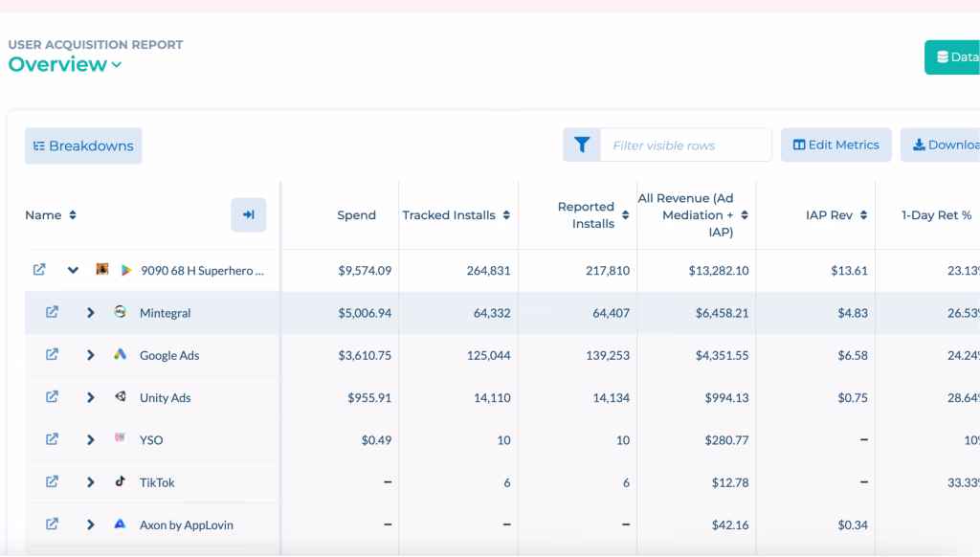Expand the Mintegral row
Viewport: 980px width, 557px height.
click(90, 313)
